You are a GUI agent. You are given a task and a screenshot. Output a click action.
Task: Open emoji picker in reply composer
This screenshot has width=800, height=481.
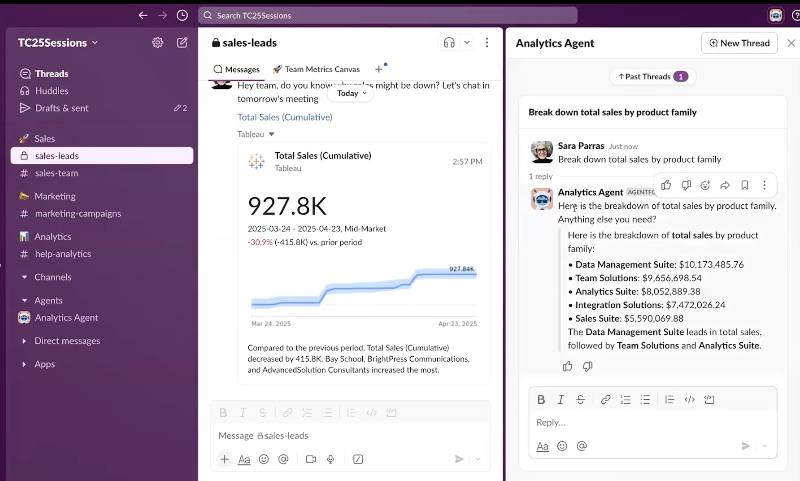coord(562,446)
